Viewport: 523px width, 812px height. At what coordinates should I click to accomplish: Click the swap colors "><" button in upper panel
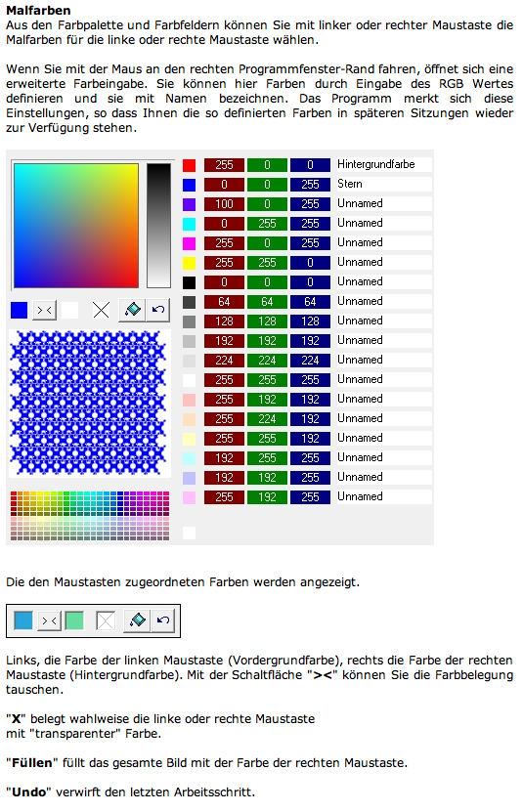(45, 310)
